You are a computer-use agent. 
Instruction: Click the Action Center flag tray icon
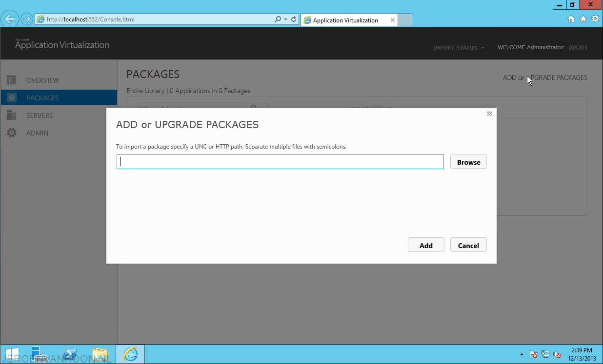pos(534,355)
